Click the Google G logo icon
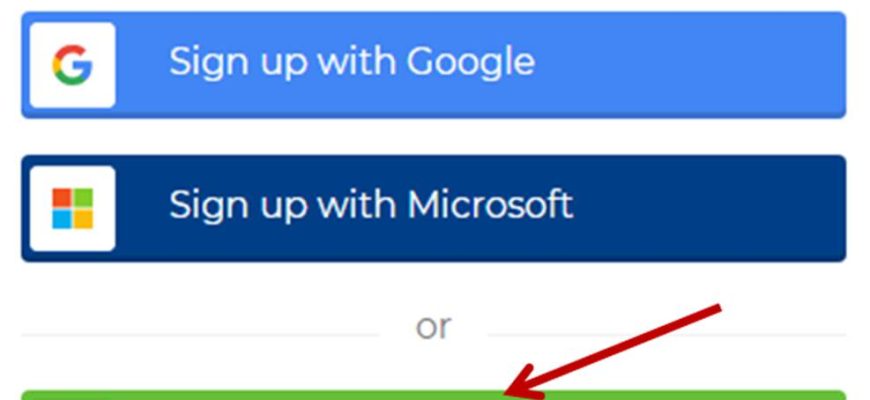Viewport: 870px width, 400px height. (72, 65)
